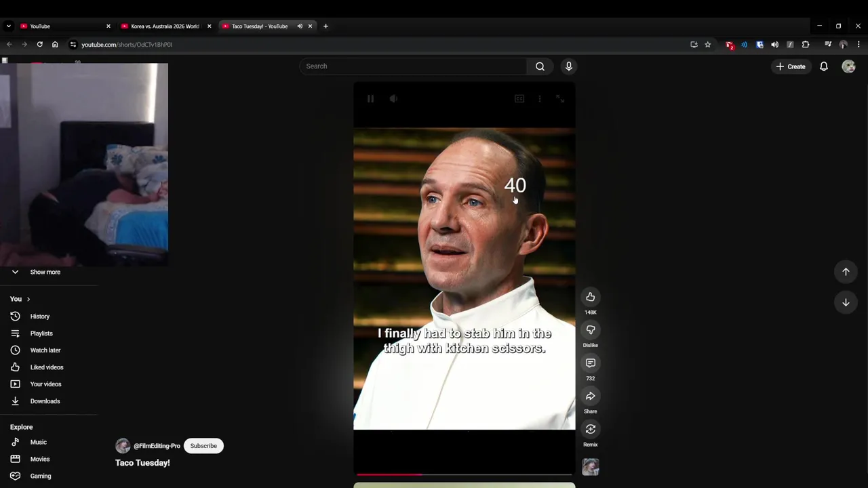Viewport: 868px width, 488px height.
Task: Reload the current page
Action: [x=39, y=45]
